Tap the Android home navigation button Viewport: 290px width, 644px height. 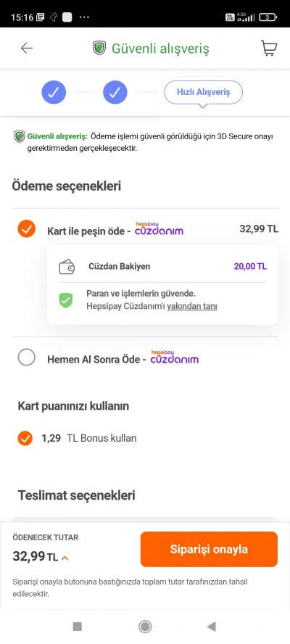(145, 627)
